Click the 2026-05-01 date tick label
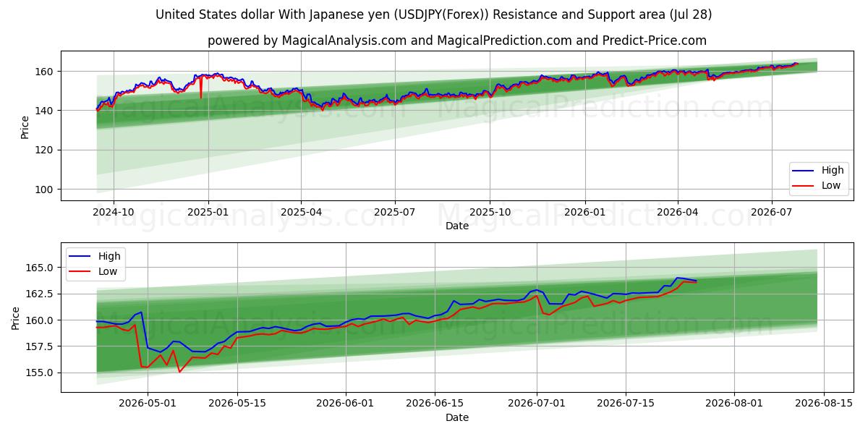The width and height of the screenshot is (868, 434). 148,404
